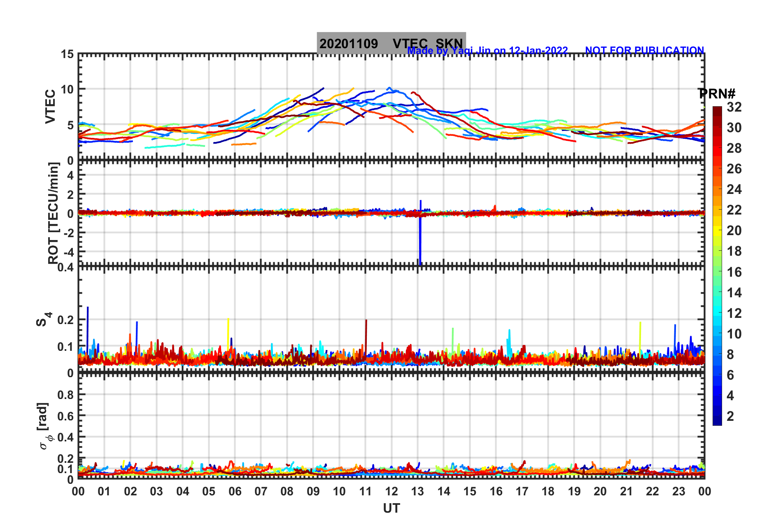
Task: Click the "ROT [TECU/min]" y-axis label
Action: click(54, 213)
